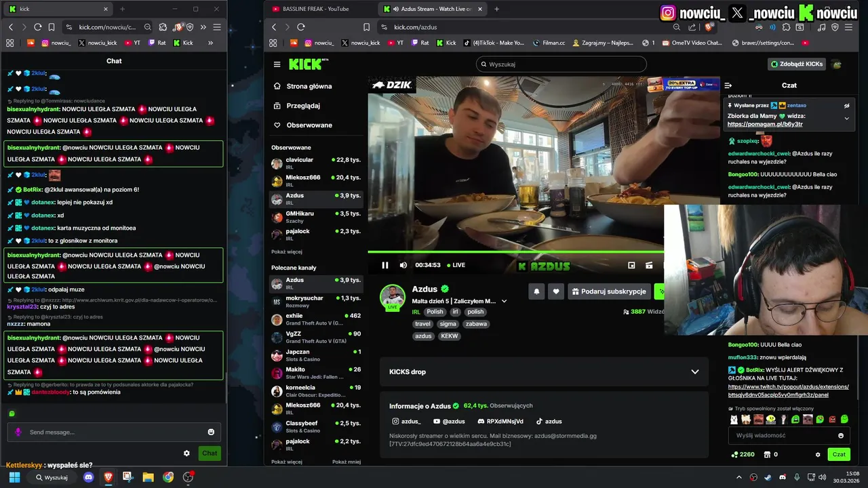This screenshot has width=868, height=488.
Task: Open a new tab in right browser
Action: pyautogui.click(x=496, y=9)
